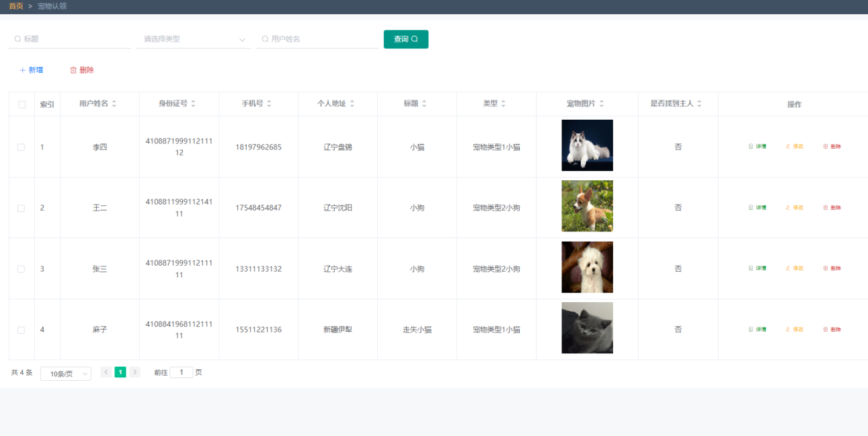Go to 首页 in the breadcrumb

click(16, 6)
